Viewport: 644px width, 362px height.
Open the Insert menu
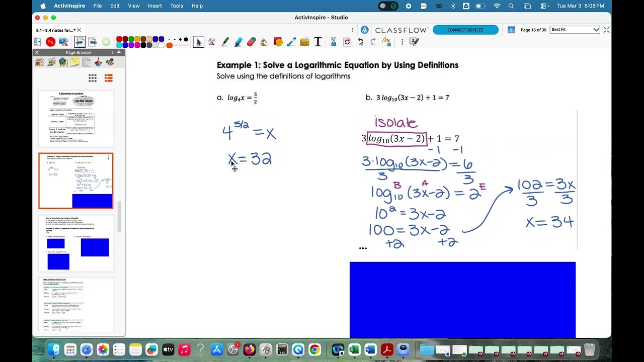point(155,6)
